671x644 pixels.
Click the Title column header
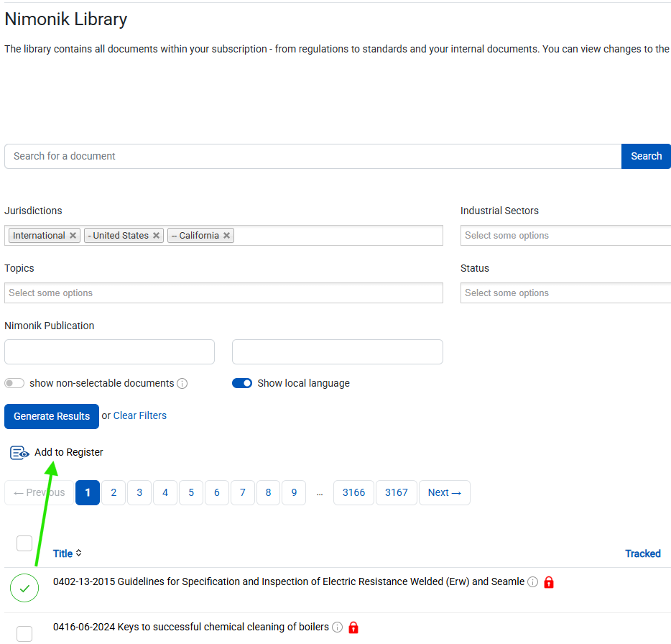tap(63, 553)
